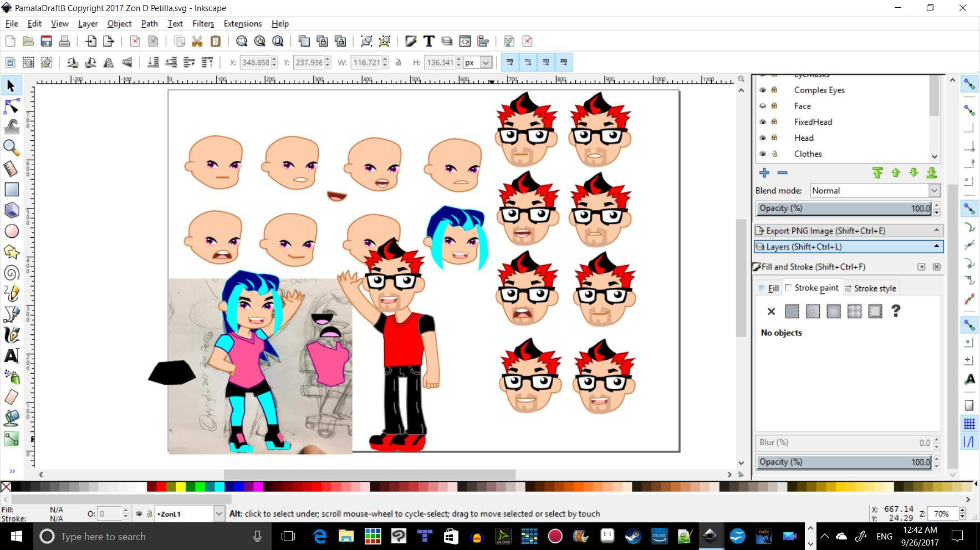Image resolution: width=980 pixels, height=550 pixels.
Task: Pick the Rectangle tool
Action: (x=12, y=189)
